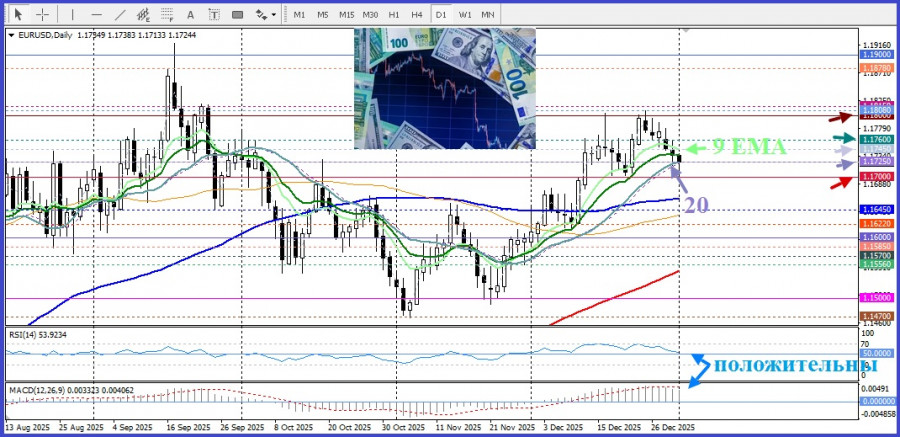Click the Arrows objects icon
Viewport: 900px width, 437px height.
pos(262,14)
